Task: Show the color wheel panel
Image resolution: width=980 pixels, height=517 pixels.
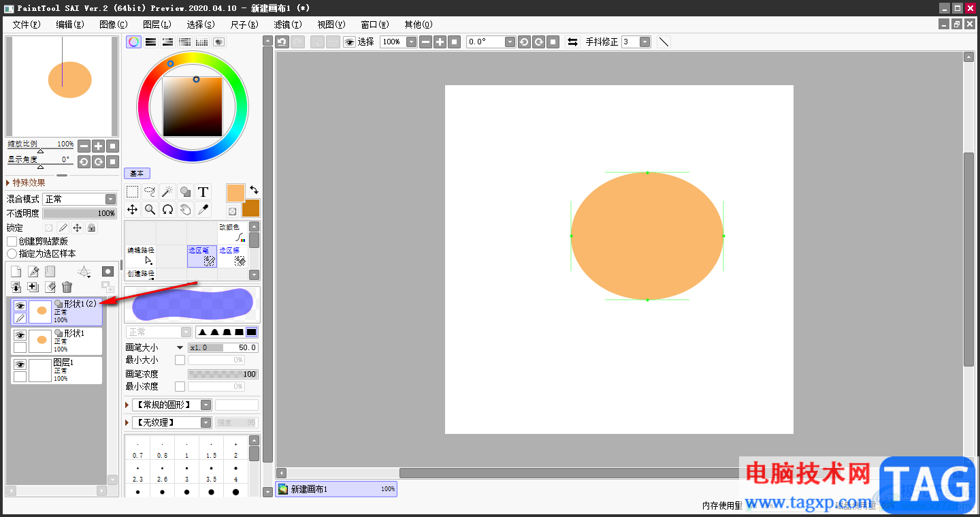Action: pyautogui.click(x=134, y=42)
